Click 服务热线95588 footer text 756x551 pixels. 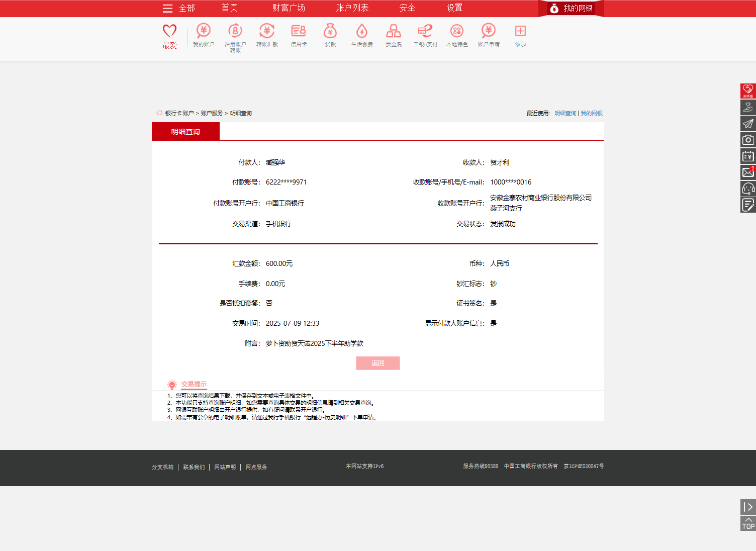(481, 466)
